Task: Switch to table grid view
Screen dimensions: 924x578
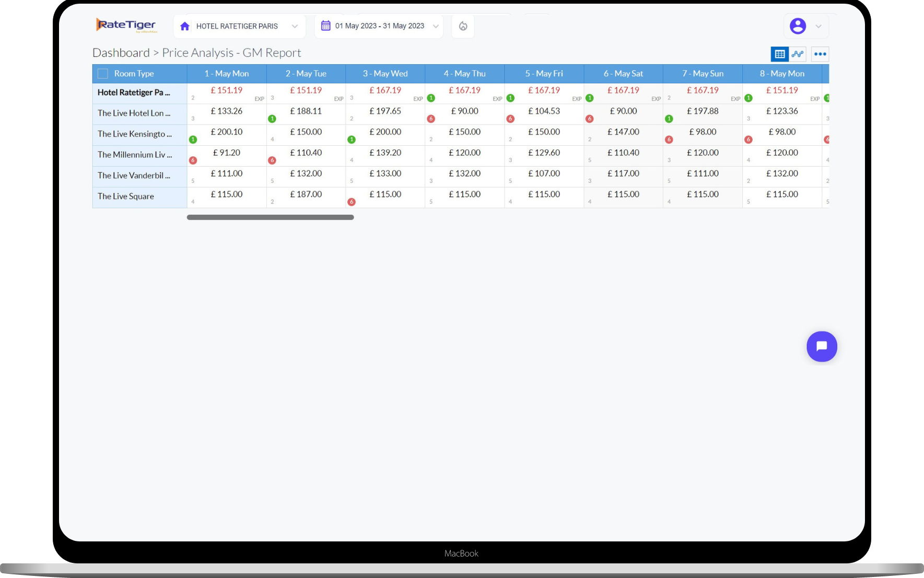Action: tap(780, 54)
